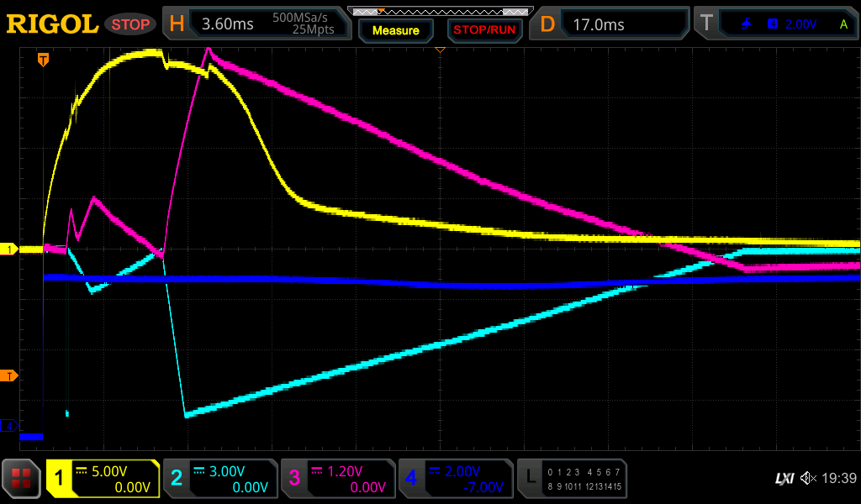This screenshot has height=504, width=861.
Task: Toggle channel 1 with 5.00V scale
Action: (103, 479)
